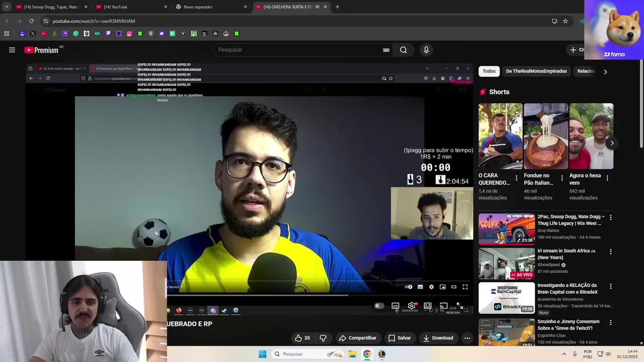Install app via address bar icon
644x362 pixels.
click(554, 21)
